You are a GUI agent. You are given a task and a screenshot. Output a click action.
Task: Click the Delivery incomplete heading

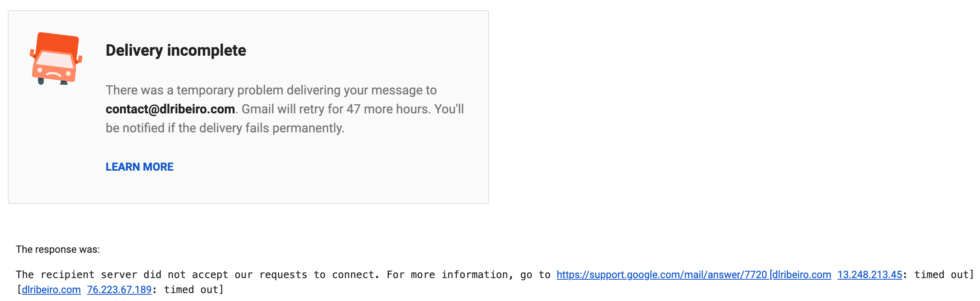[176, 51]
